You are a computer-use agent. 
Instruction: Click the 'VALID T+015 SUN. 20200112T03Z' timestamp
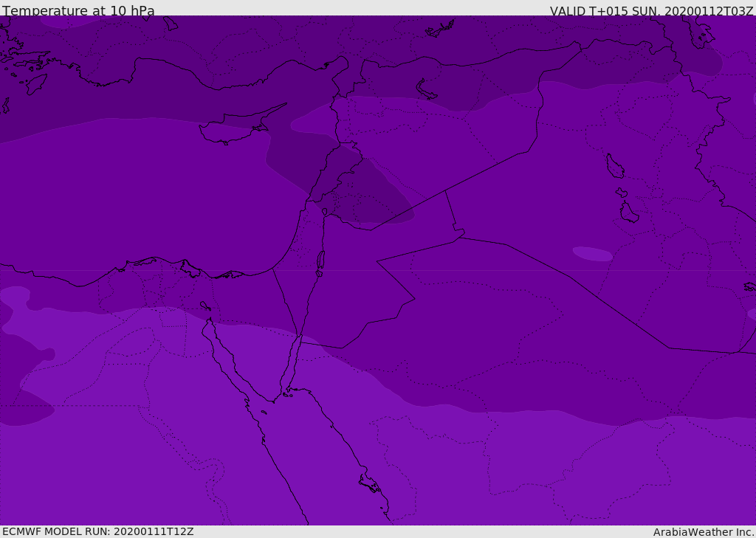tap(651, 11)
